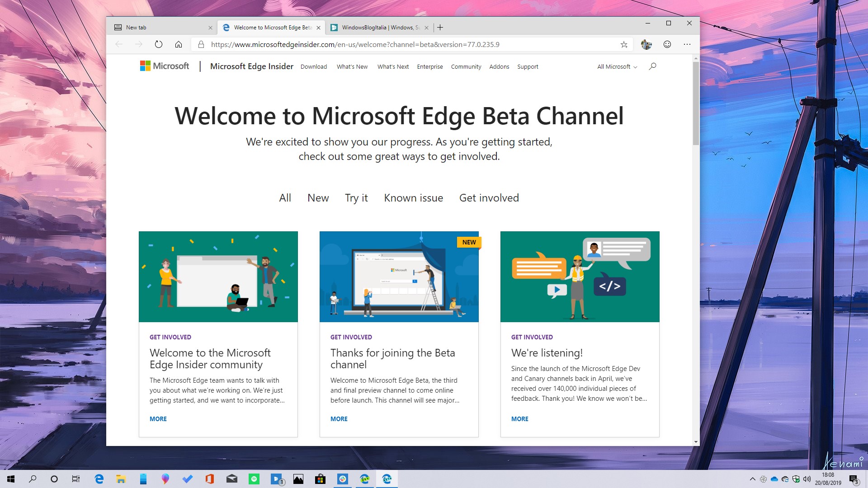Open the Office app in the taskbar
Viewport: 868px width, 488px height.
209,479
